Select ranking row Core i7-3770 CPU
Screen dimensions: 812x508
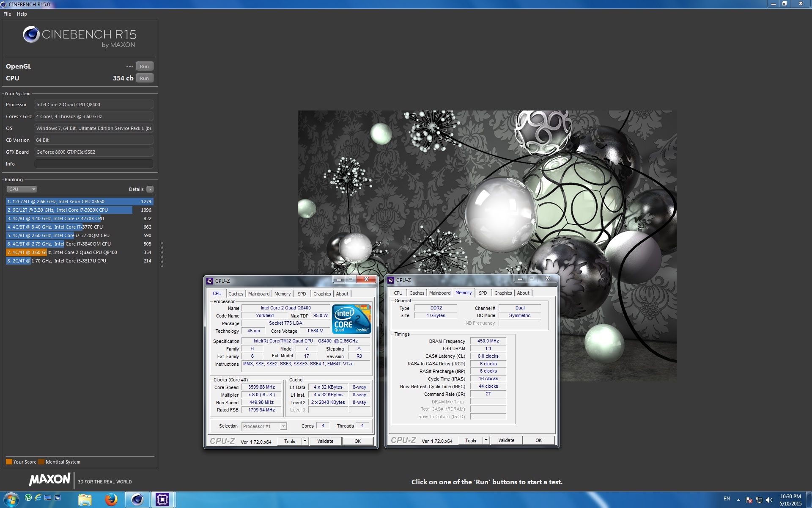(80, 227)
